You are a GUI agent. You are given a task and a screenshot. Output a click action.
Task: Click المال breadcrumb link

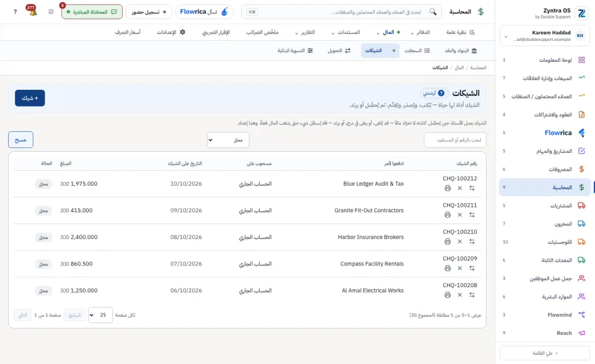[x=459, y=67]
